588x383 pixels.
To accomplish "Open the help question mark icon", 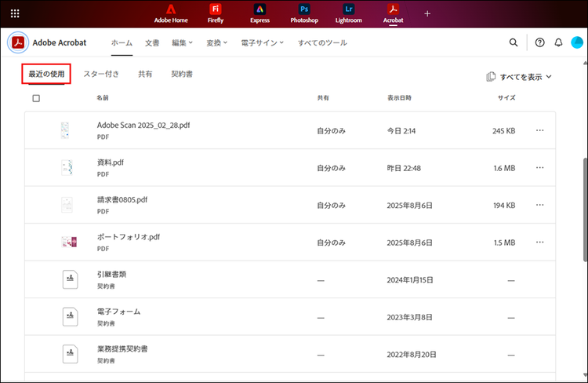I will 539,42.
